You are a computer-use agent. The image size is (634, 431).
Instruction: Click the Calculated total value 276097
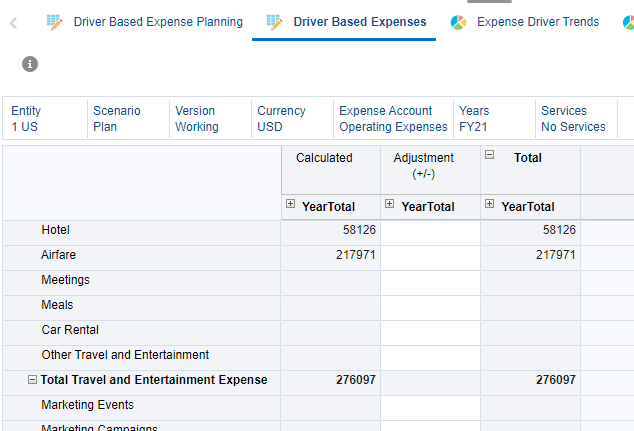[x=355, y=380]
